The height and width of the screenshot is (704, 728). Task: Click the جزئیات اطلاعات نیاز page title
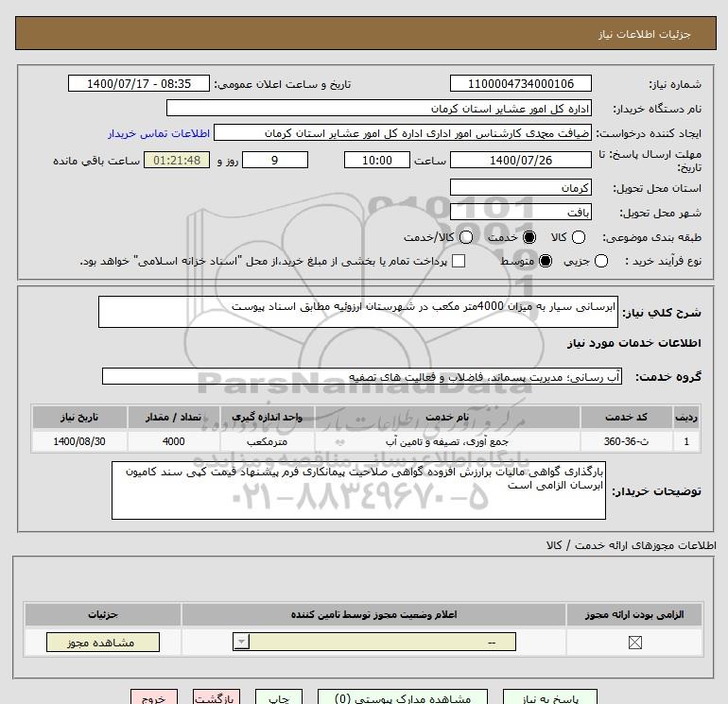point(645,34)
